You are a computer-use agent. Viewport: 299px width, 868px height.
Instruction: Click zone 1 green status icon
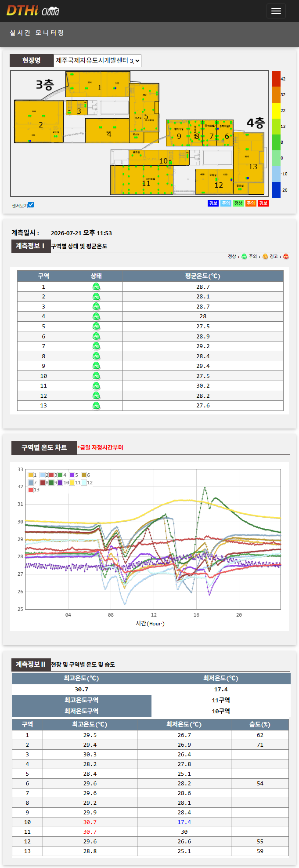click(x=96, y=287)
